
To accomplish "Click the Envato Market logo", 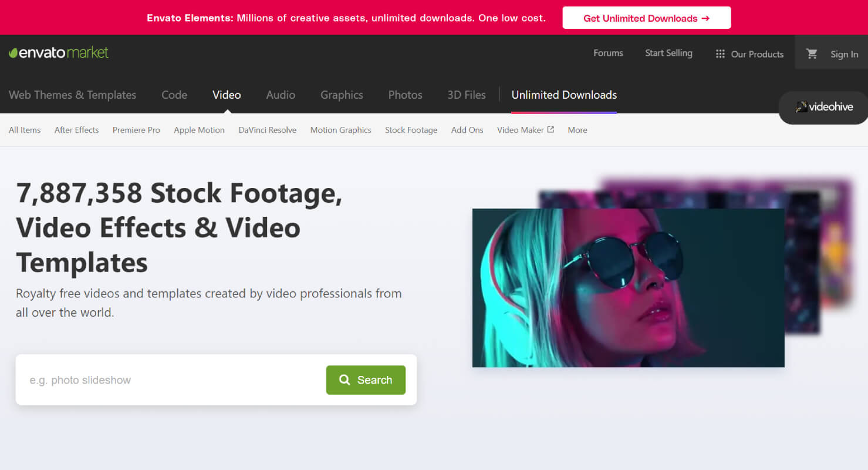I will click(x=59, y=53).
